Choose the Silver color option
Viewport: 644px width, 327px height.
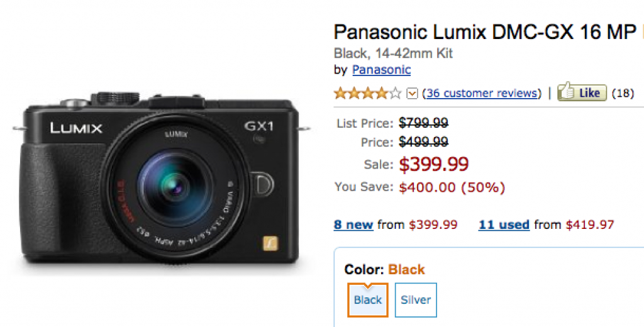click(x=416, y=300)
